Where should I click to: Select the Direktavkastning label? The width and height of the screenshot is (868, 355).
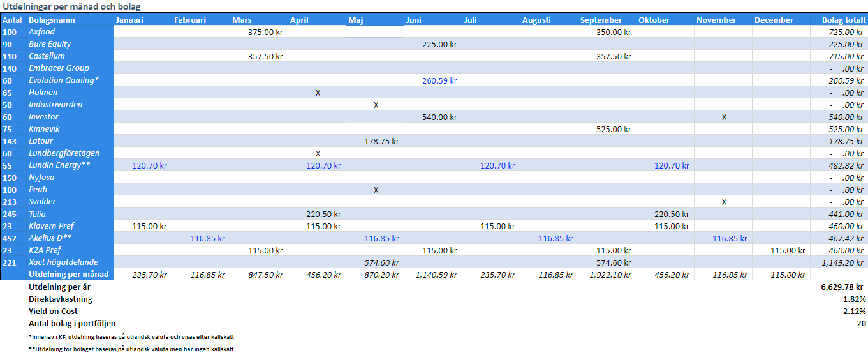click(61, 299)
